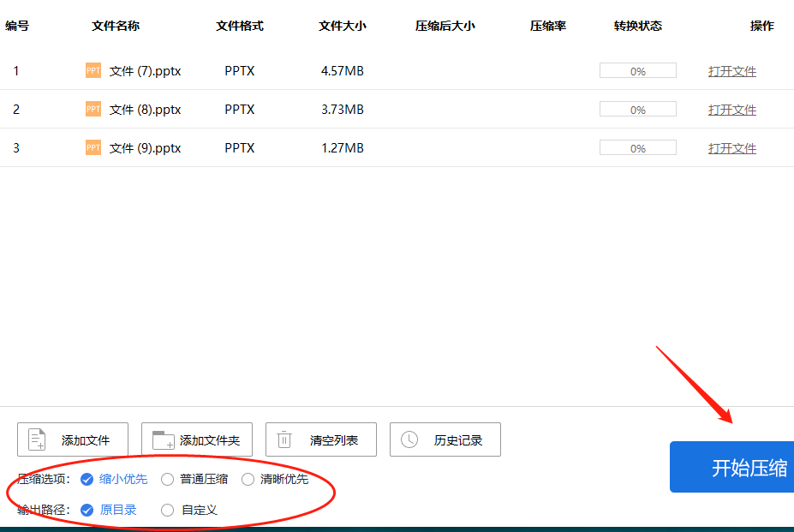Viewport: 794px width, 532px height.
Task: Select file name 文件 (7).pptx
Action: tap(146, 71)
